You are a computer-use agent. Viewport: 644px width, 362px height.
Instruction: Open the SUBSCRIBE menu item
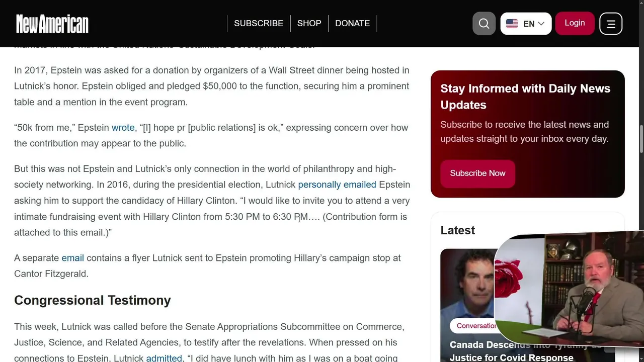click(259, 23)
